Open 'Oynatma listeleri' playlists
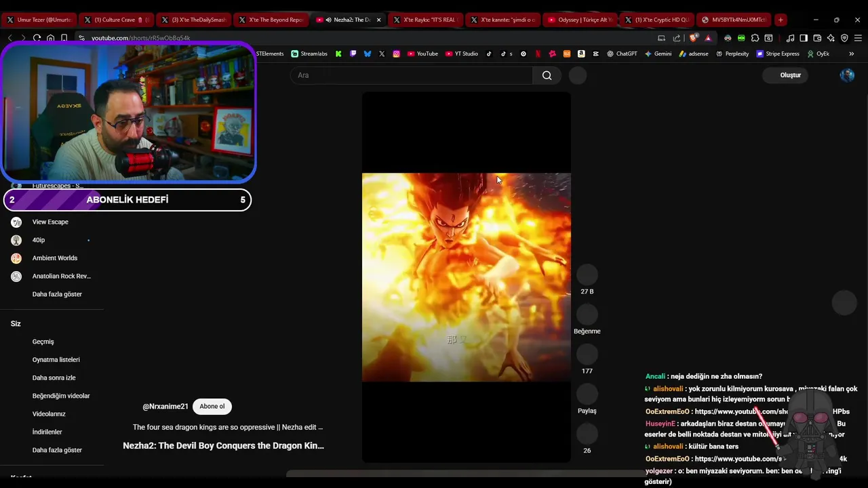Screen dimensions: 868x488 point(56,360)
